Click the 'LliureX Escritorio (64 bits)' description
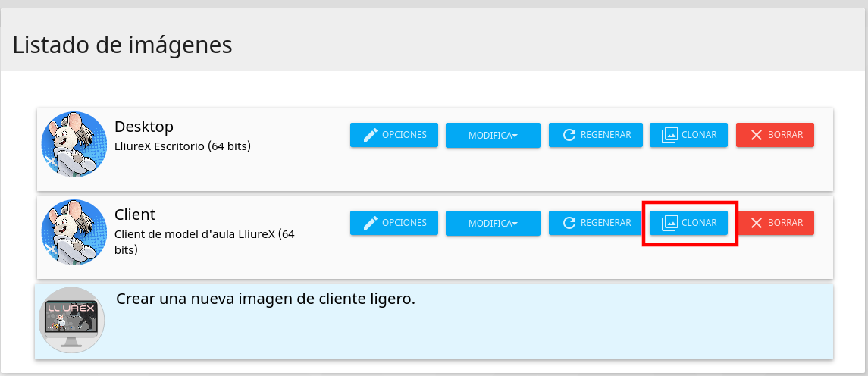Viewport: 868px width, 376px height. (182, 146)
